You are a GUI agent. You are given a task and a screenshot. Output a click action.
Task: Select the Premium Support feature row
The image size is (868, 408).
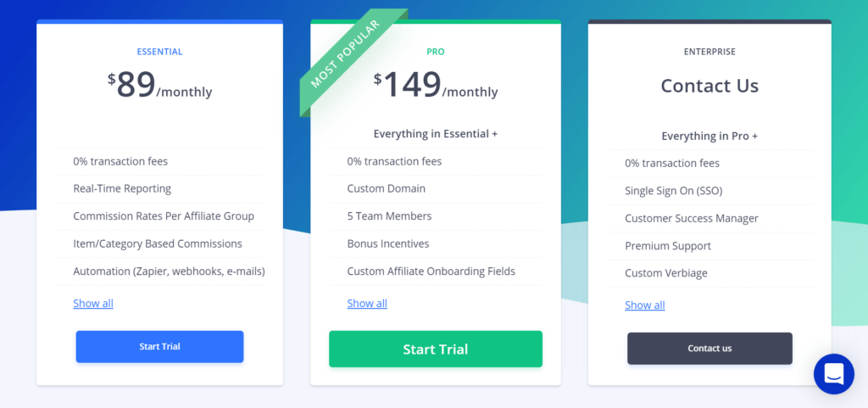(668, 246)
